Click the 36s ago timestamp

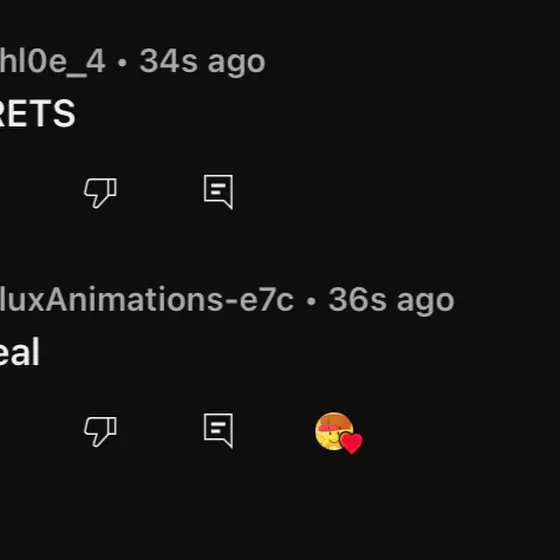[x=391, y=300]
